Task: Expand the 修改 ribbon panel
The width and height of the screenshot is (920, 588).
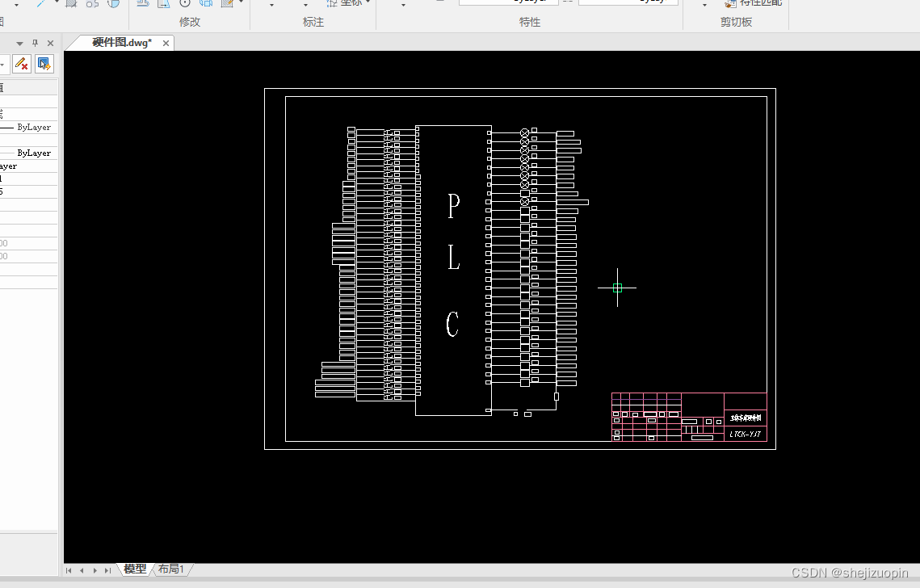Action: coord(190,22)
